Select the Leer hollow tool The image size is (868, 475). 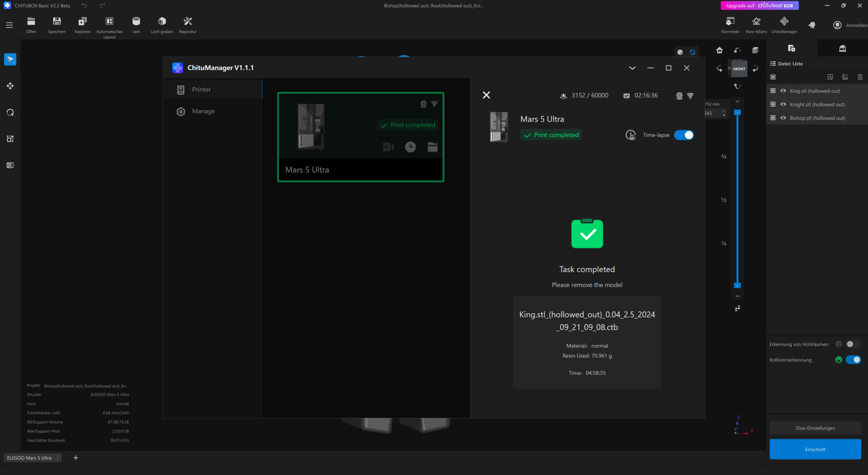tap(136, 25)
